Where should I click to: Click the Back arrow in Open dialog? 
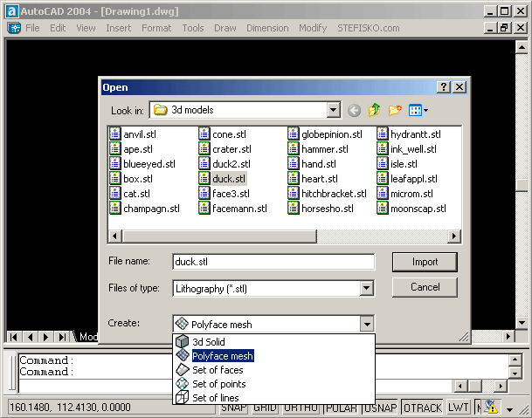pyautogui.click(x=354, y=111)
